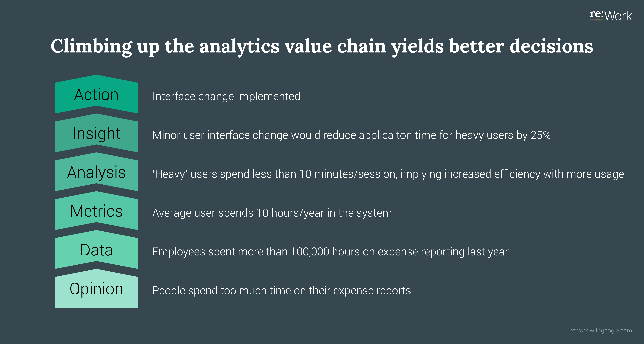
Task: Select the Data chevron block
Action: (96, 249)
